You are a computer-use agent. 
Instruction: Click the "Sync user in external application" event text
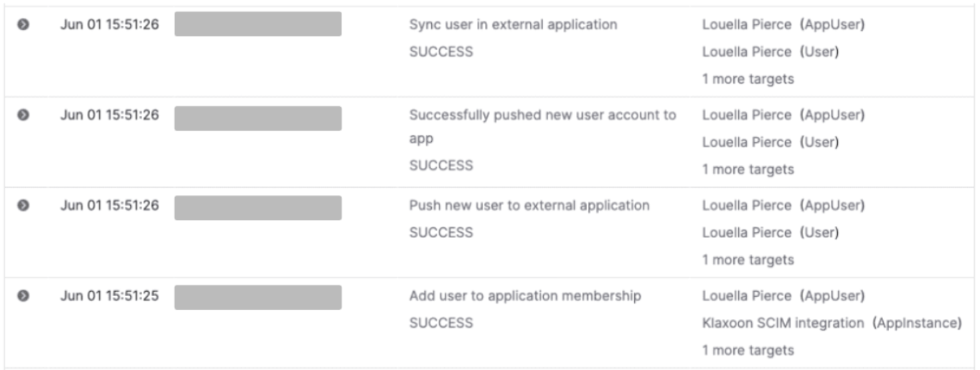click(x=513, y=24)
